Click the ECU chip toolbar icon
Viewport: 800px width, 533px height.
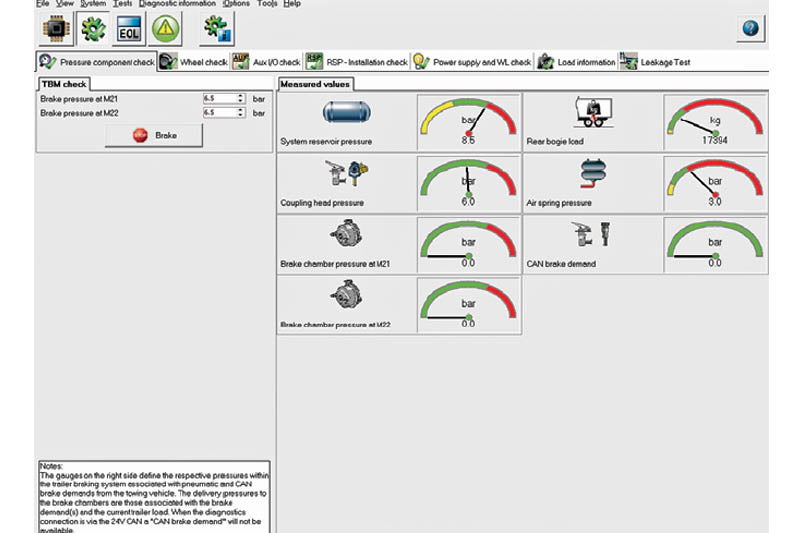coord(53,29)
